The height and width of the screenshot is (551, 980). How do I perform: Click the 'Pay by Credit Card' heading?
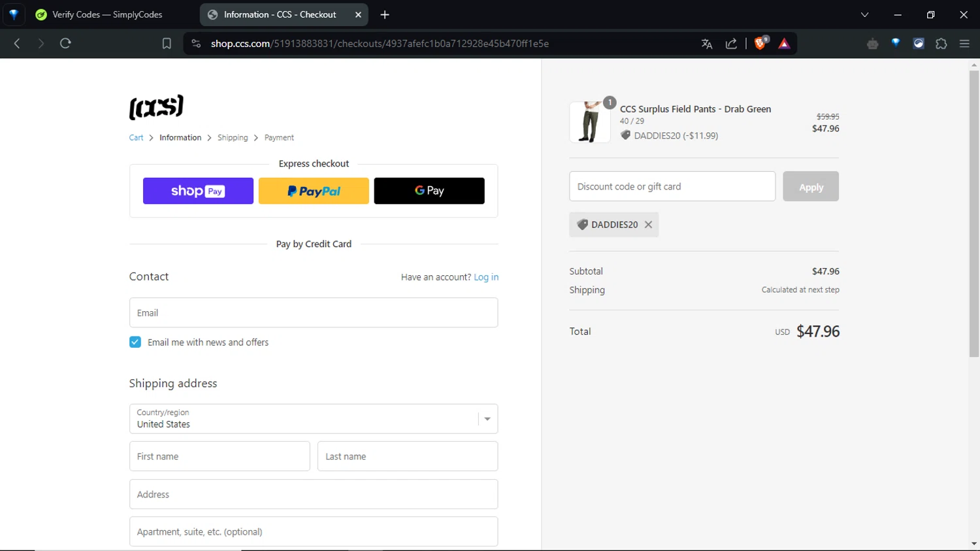pos(314,244)
